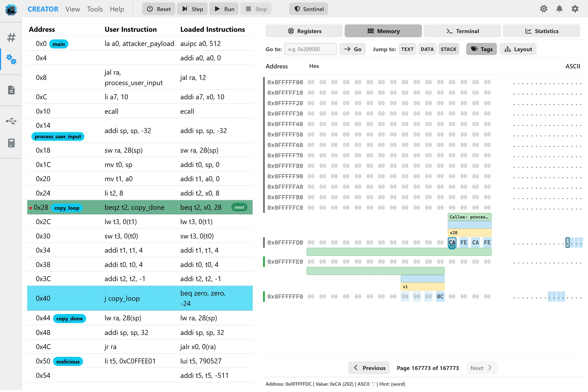Viewport: 588px width, 392px height.
Task: Click the main label badge
Action: pyautogui.click(x=59, y=44)
